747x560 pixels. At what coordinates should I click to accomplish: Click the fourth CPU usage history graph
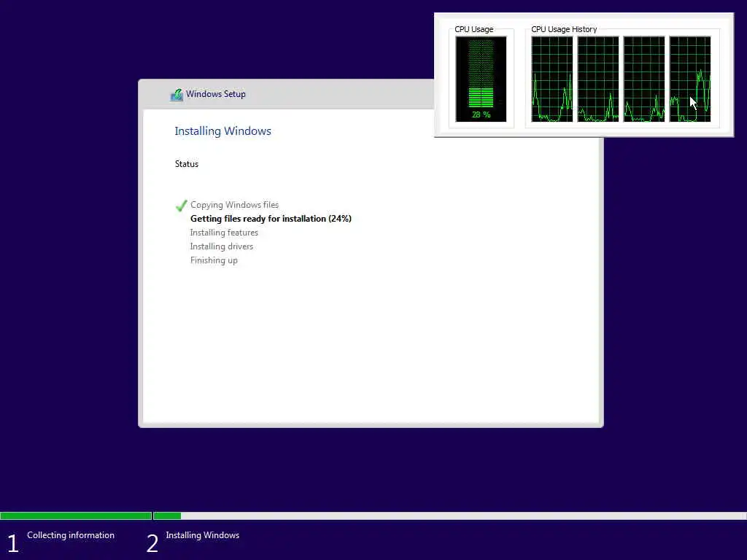point(690,79)
